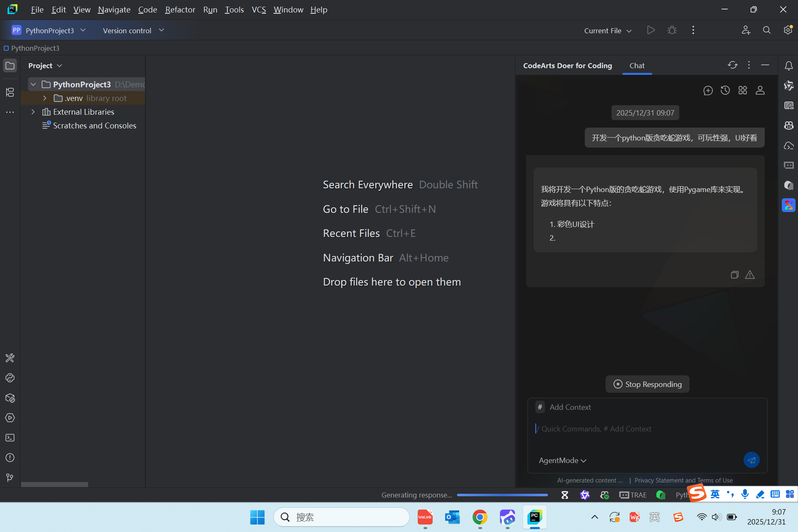Switch to the Chat tab
This screenshot has height=532, width=798.
[x=637, y=66]
